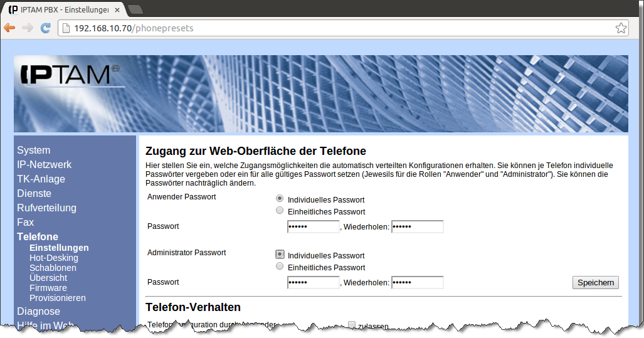Select Einheitliches Passwort for Anwender
644x338 pixels.
280,211
